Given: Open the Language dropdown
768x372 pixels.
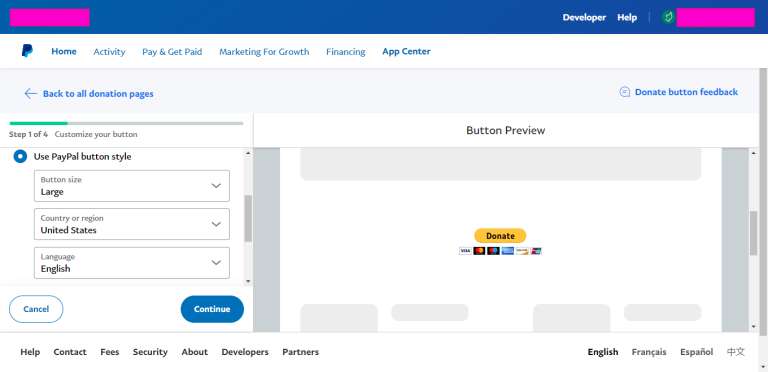Looking at the screenshot, I should click(x=132, y=263).
